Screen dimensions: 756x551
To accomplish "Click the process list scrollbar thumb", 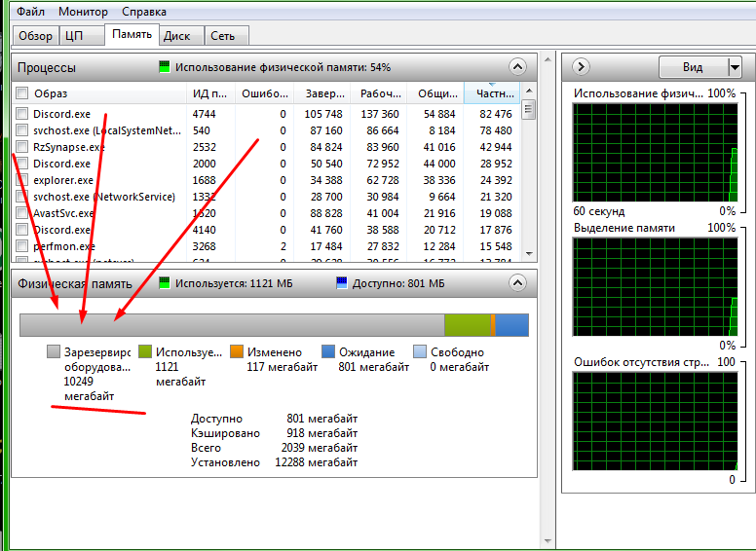I will pyautogui.click(x=529, y=109).
